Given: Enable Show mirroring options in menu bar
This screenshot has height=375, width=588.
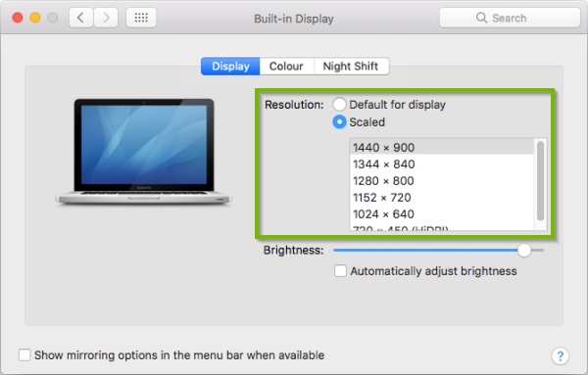Looking at the screenshot, I should pos(24,354).
